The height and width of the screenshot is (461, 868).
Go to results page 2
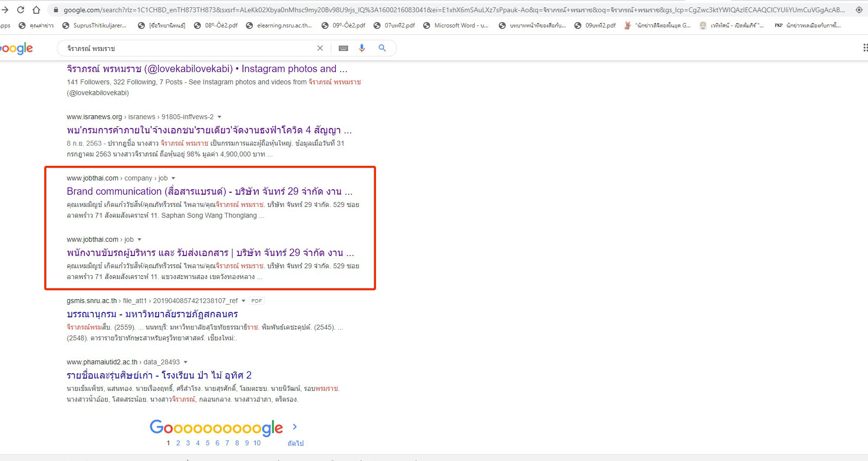[x=178, y=443]
